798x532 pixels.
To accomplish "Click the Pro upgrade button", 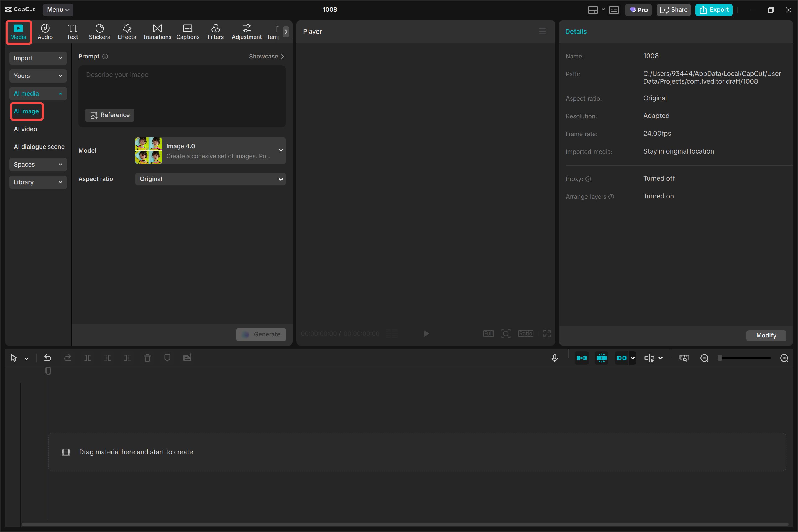I will [x=638, y=9].
